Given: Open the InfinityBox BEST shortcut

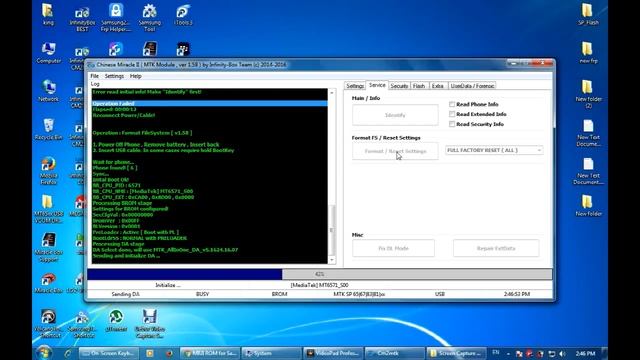Looking at the screenshot, I should pyautogui.click(x=82, y=18).
